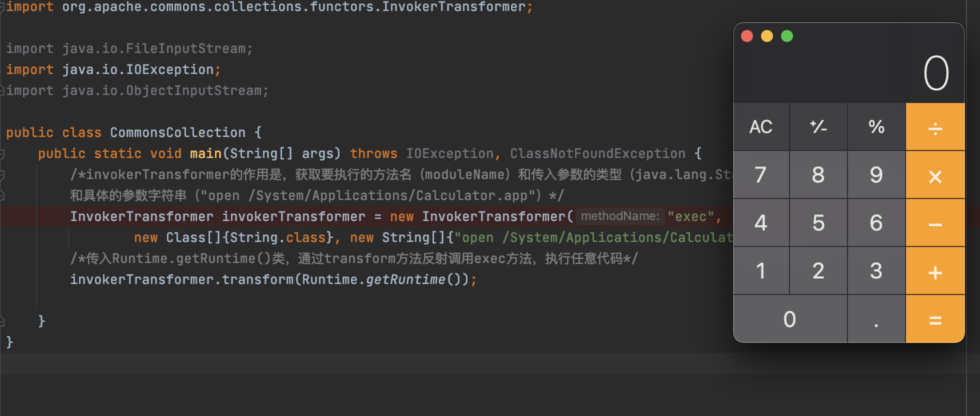Click the String.class text in the editor
Viewport: 980px width, 416px height.
[277, 237]
